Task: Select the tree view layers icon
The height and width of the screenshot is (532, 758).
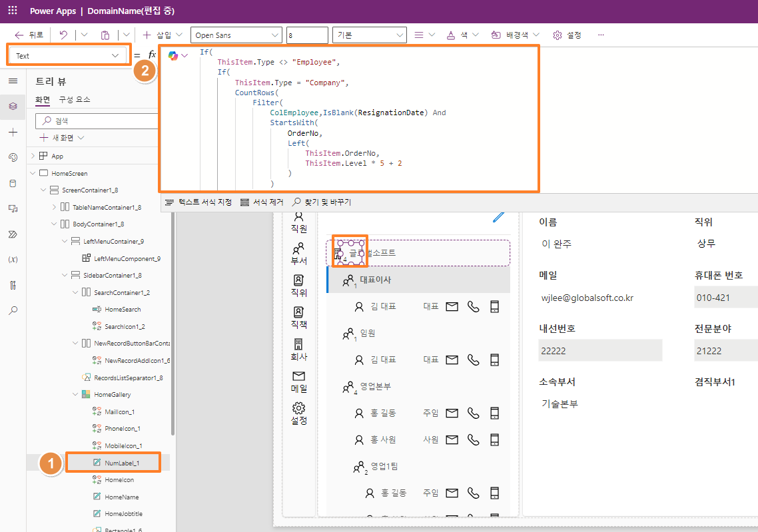Action: tap(13, 107)
